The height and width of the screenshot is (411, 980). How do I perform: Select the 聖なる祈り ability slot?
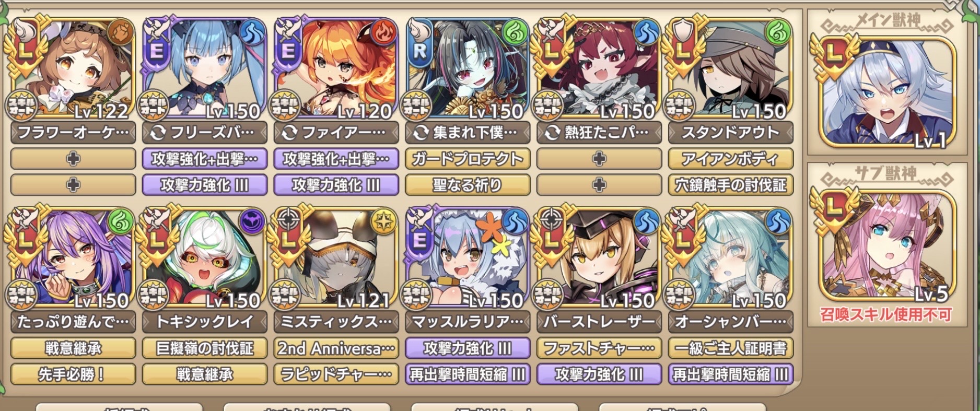tap(468, 185)
